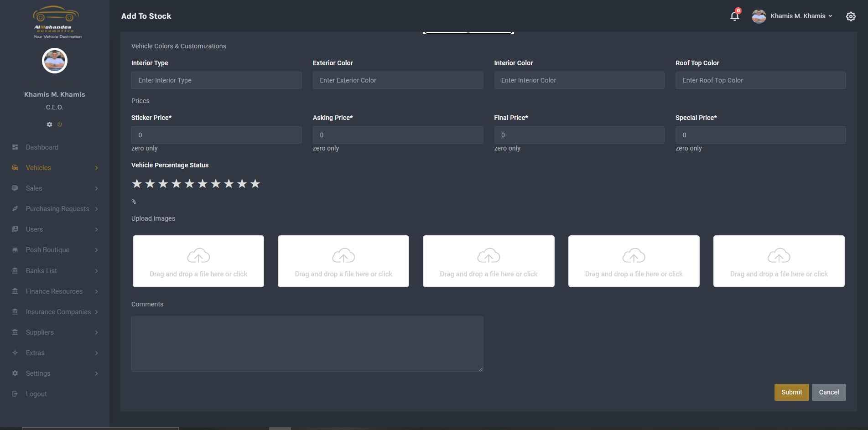Image resolution: width=868 pixels, height=430 pixels.
Task: Click the Asking Price input
Action: click(398, 135)
